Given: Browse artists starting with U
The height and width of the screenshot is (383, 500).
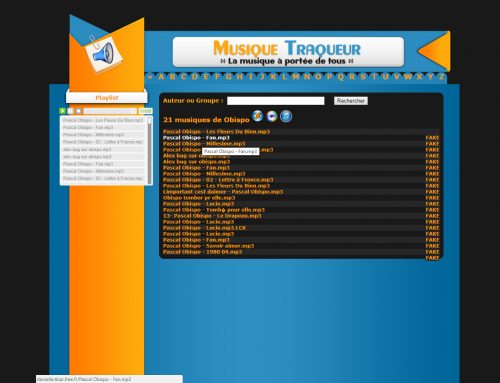Looking at the screenshot, I should tap(386, 77).
